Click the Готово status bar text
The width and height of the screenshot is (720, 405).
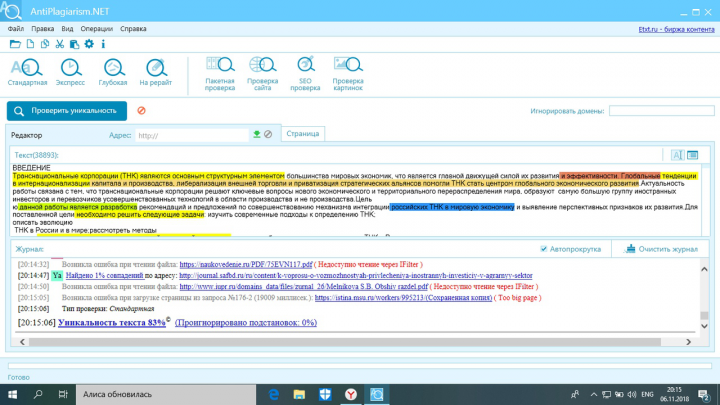[x=18, y=377]
